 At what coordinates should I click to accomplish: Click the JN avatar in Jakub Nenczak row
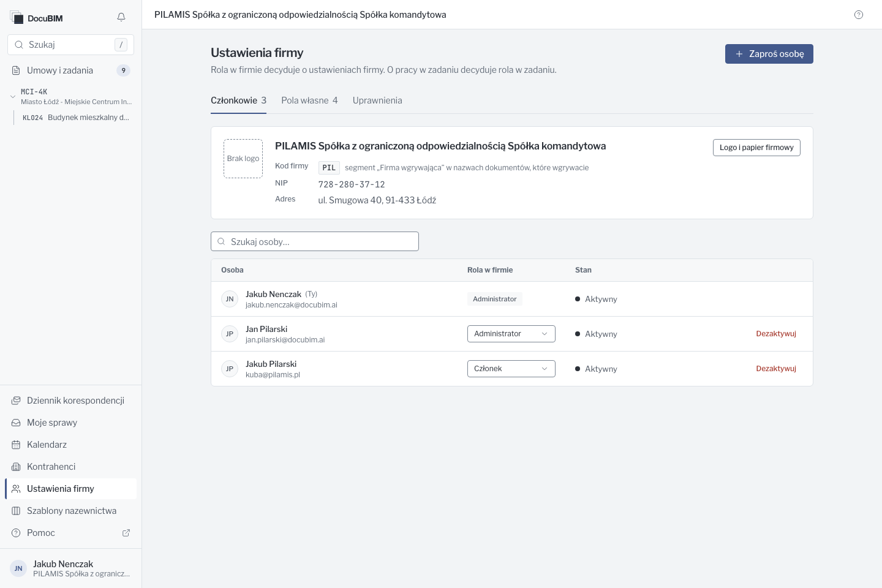[230, 299]
